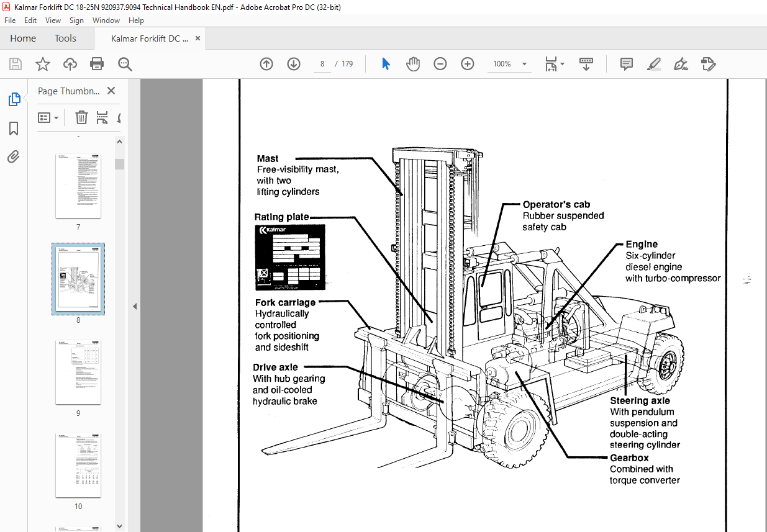Click 'Rubber suspended safety cab' text
The width and height of the screenshot is (767, 532).
[563, 222]
